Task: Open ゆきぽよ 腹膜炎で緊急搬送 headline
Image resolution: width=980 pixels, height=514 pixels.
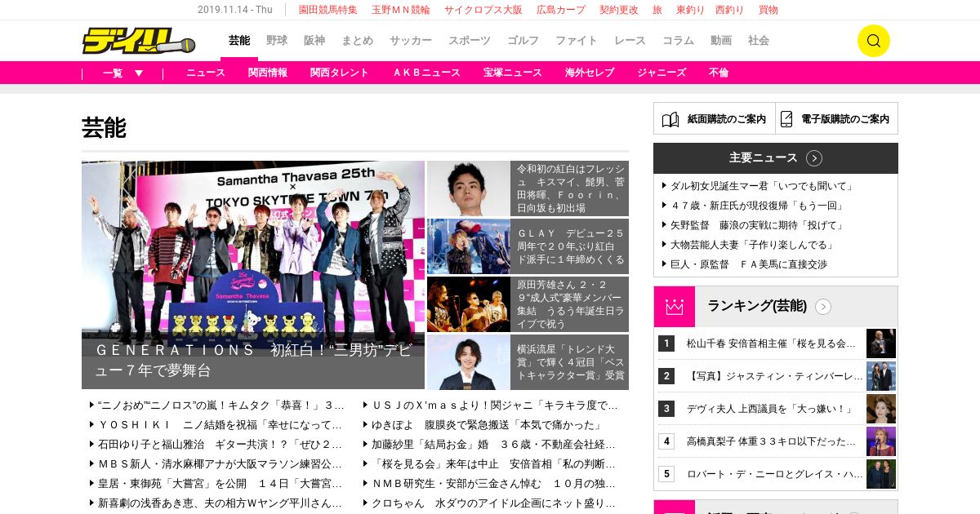Action: click(x=487, y=425)
